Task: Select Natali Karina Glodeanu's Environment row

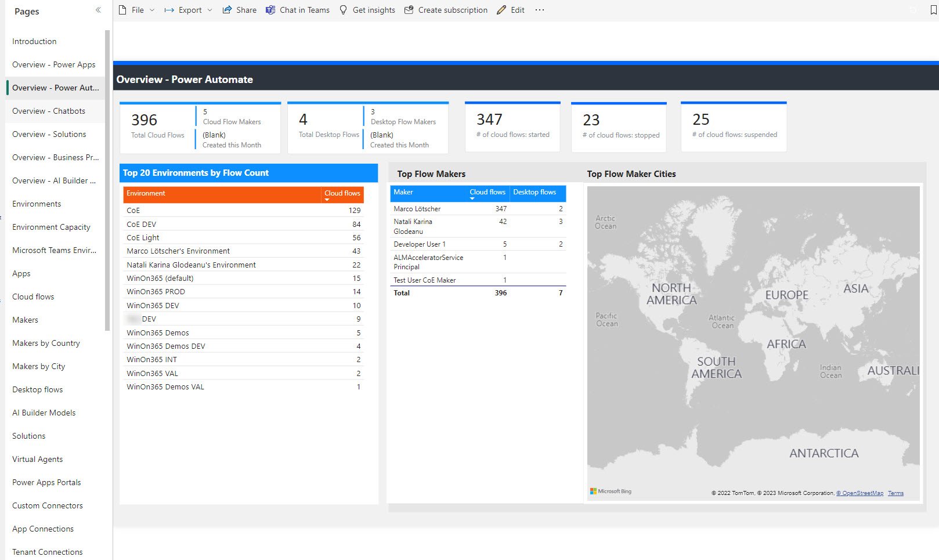Action: 244,265
